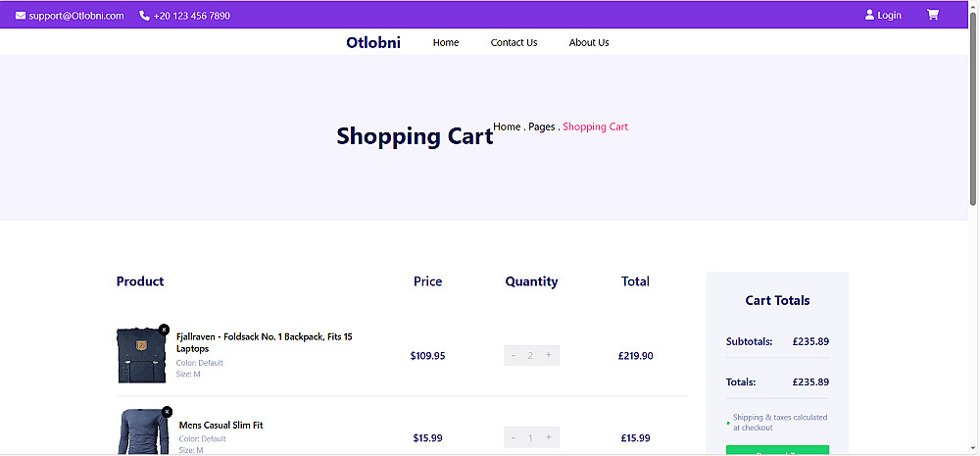This screenshot has width=980, height=456.
Task: Click the green checkout button
Action: pyautogui.click(x=777, y=450)
